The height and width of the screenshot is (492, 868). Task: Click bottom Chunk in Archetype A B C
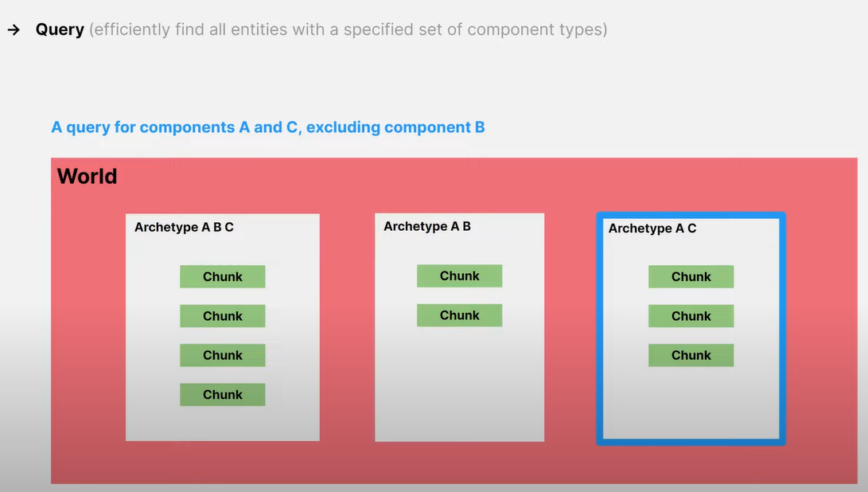222,395
